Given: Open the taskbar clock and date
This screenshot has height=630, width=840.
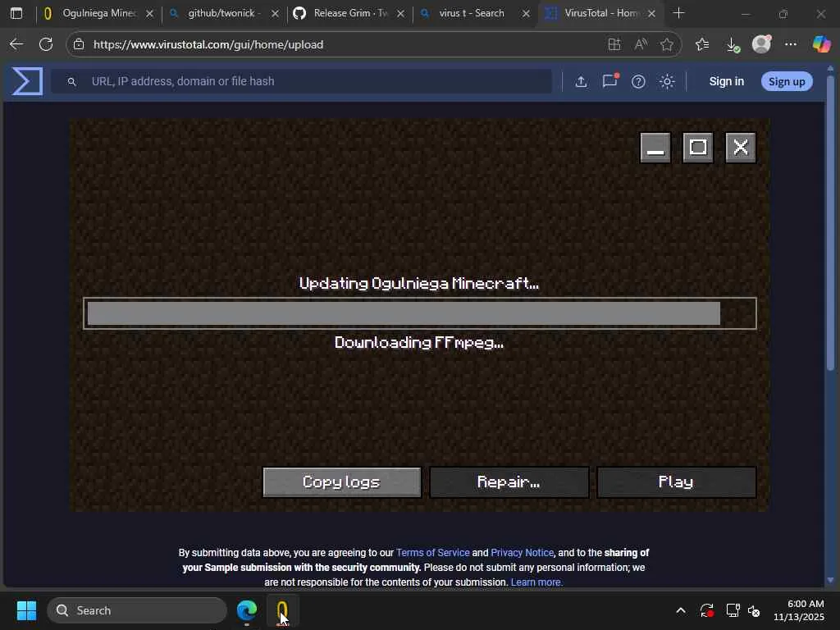Looking at the screenshot, I should (x=799, y=610).
